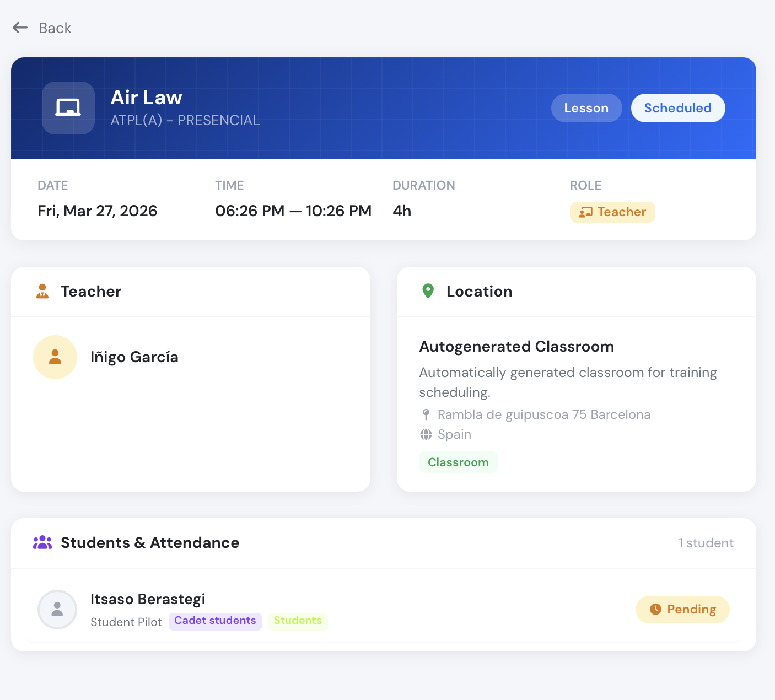Click the classroom board icon beside Air Law
This screenshot has height=700, width=775.
point(68,108)
